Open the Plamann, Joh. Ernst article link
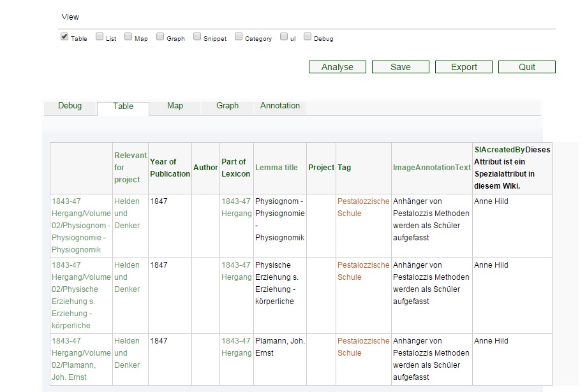Image resolution: width=587 pixels, height=392 pixels. [81, 359]
